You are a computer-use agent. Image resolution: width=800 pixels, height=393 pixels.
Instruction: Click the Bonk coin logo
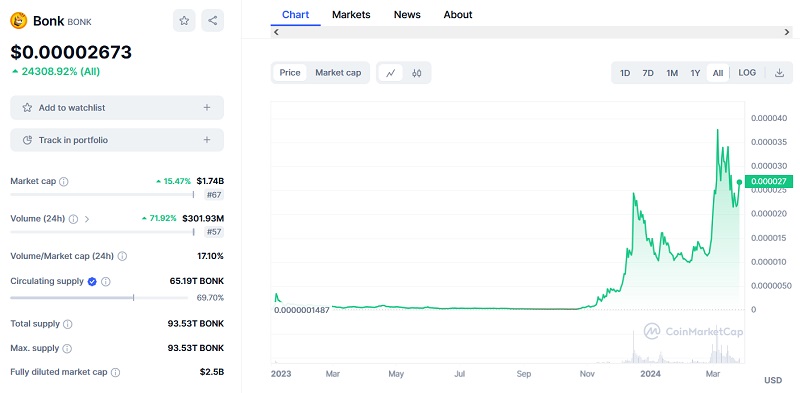19,20
